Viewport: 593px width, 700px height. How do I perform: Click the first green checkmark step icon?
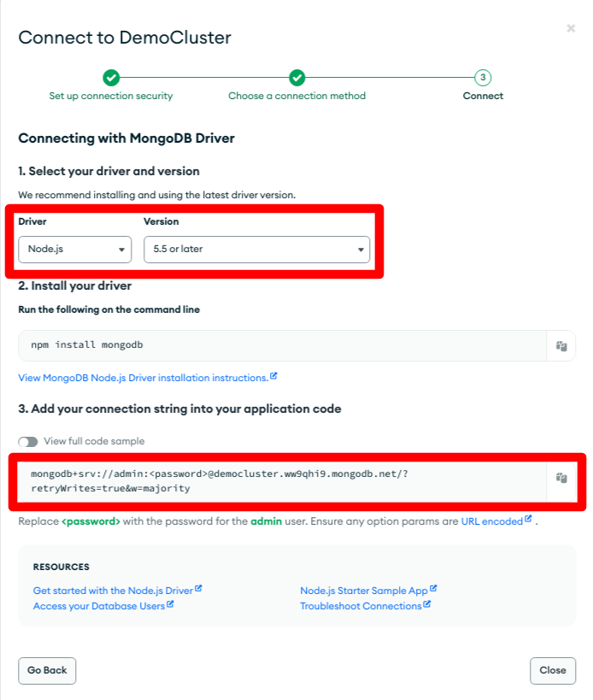[x=111, y=78]
